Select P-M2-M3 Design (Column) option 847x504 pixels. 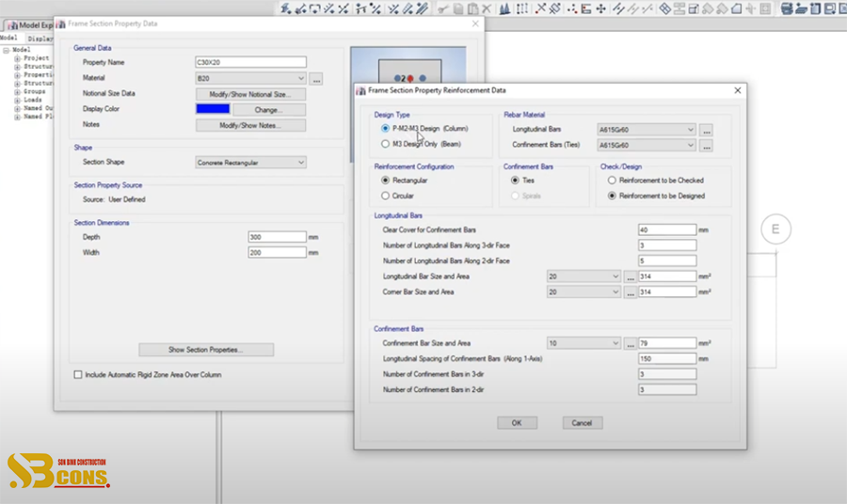[385, 129]
